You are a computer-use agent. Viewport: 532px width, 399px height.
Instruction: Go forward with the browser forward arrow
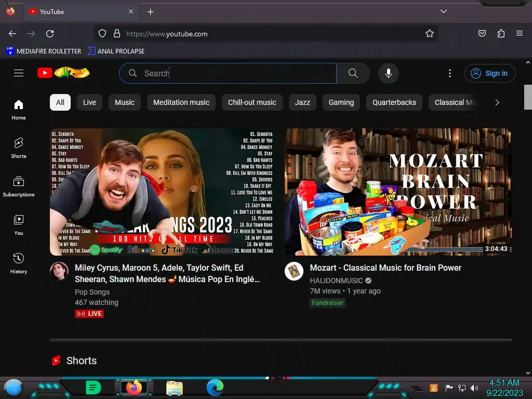pos(31,34)
